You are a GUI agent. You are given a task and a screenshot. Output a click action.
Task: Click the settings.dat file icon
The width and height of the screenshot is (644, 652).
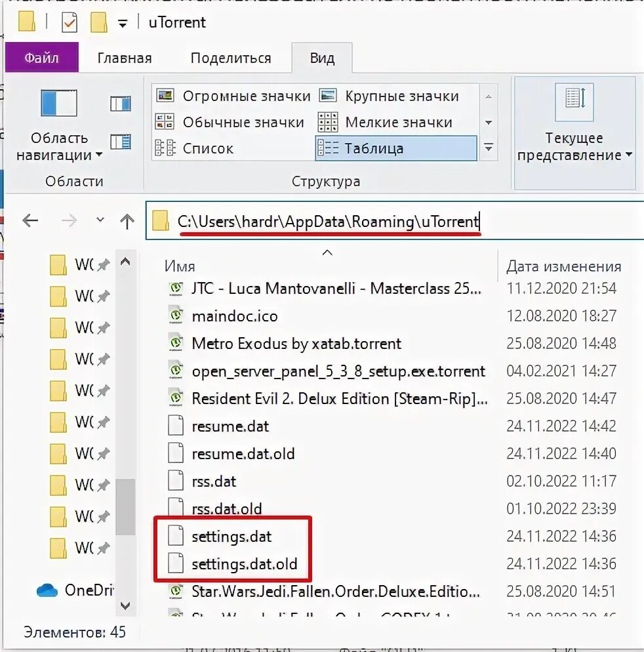pyautogui.click(x=176, y=535)
